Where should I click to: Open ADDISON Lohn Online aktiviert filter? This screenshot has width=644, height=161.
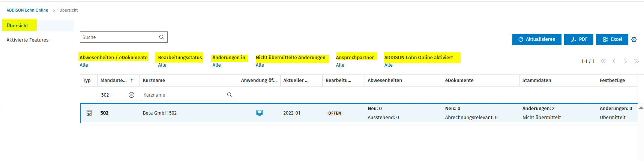tap(389, 65)
